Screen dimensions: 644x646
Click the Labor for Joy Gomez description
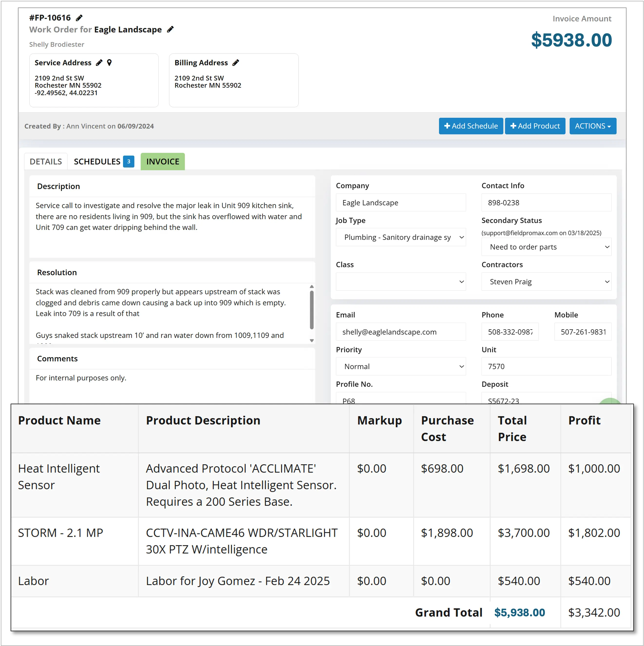coord(238,581)
